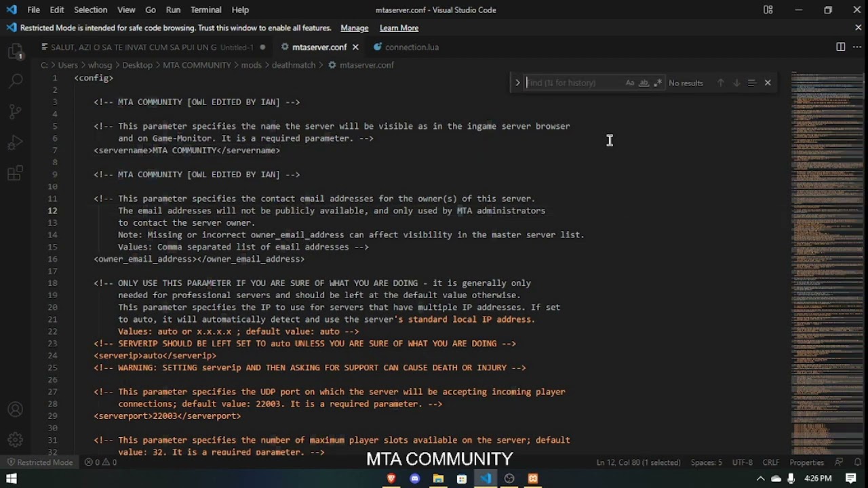Click the feedback icon in status bar

coord(839,462)
